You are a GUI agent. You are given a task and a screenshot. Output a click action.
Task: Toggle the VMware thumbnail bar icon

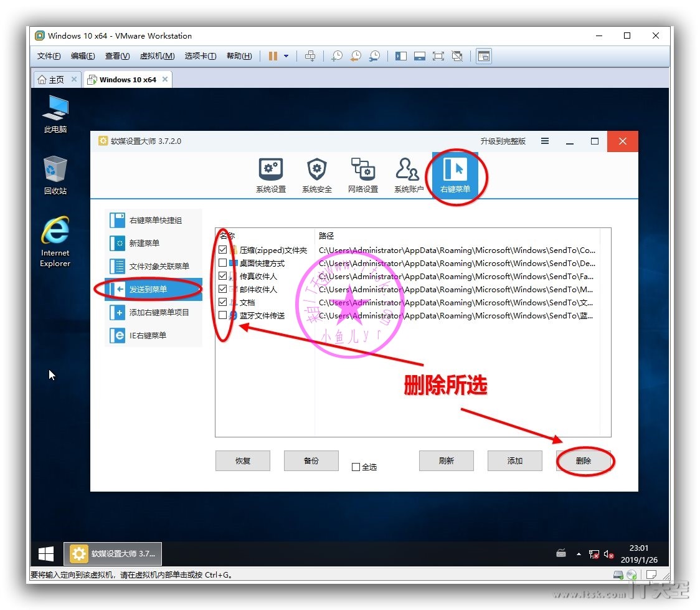click(420, 56)
